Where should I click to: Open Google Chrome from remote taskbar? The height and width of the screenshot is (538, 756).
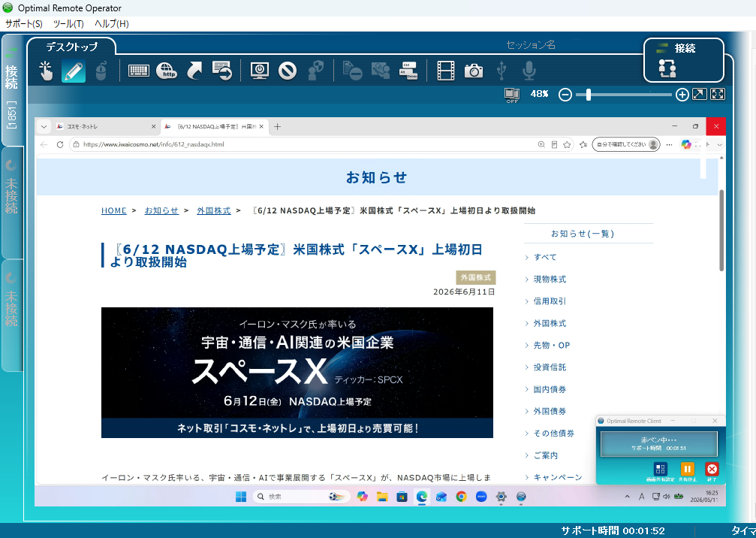coord(462,497)
